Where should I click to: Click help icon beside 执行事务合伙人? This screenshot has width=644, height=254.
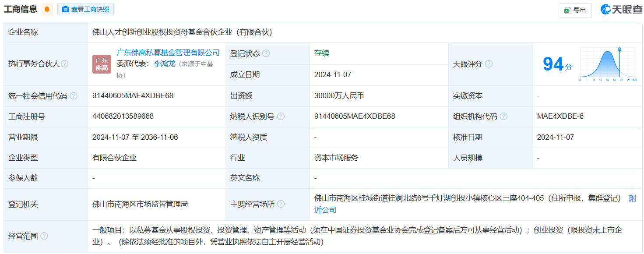65,64
